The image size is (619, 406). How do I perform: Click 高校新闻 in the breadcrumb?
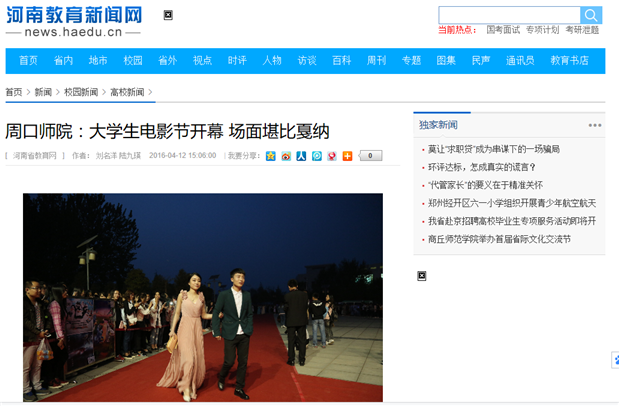(x=127, y=92)
